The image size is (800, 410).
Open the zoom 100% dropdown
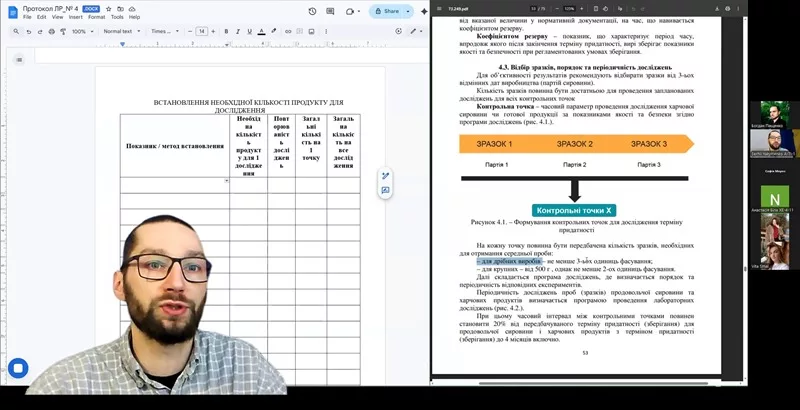(80, 31)
